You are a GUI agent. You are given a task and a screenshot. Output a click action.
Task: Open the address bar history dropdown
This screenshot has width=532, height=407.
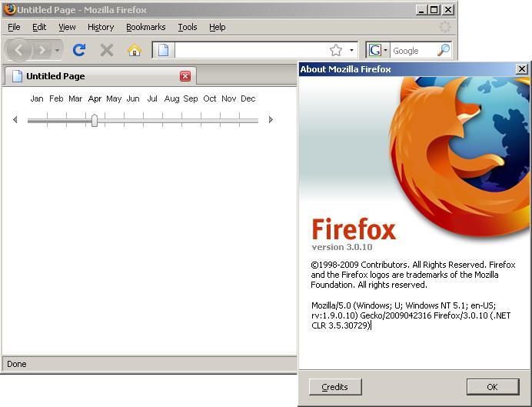click(351, 50)
